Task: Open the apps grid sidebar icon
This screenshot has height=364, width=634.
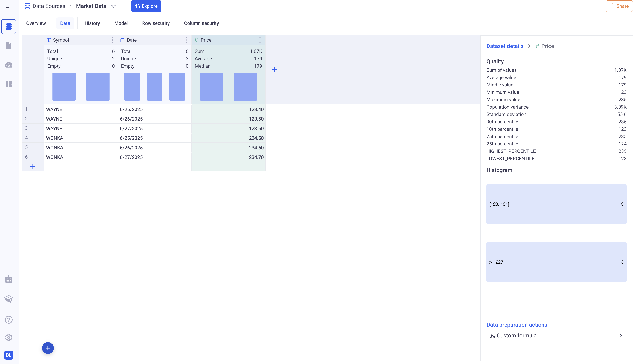Action: click(x=8, y=84)
